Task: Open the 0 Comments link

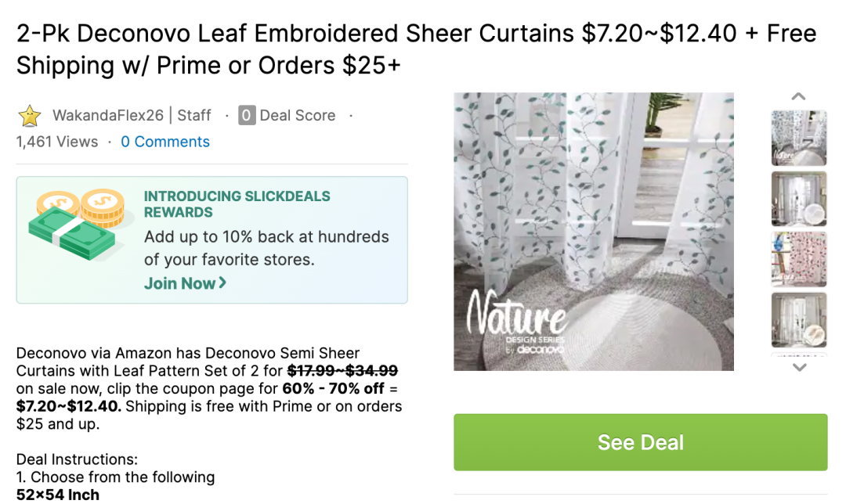Action: (165, 142)
